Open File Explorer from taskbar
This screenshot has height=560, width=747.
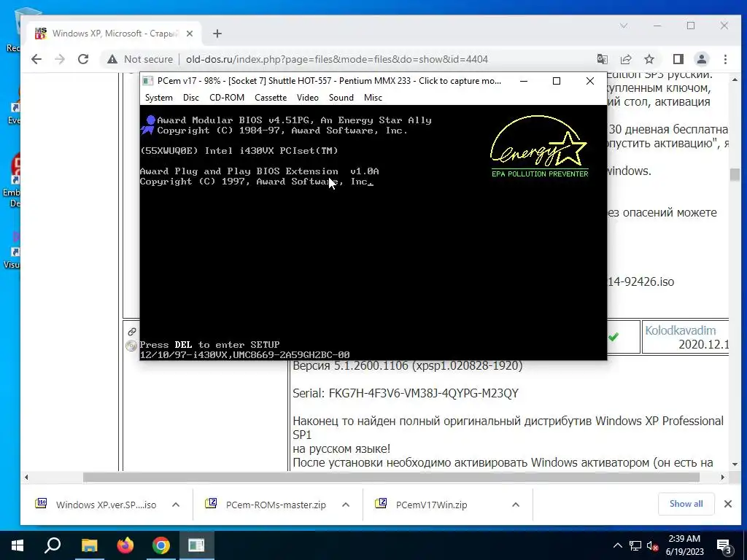coord(89,545)
